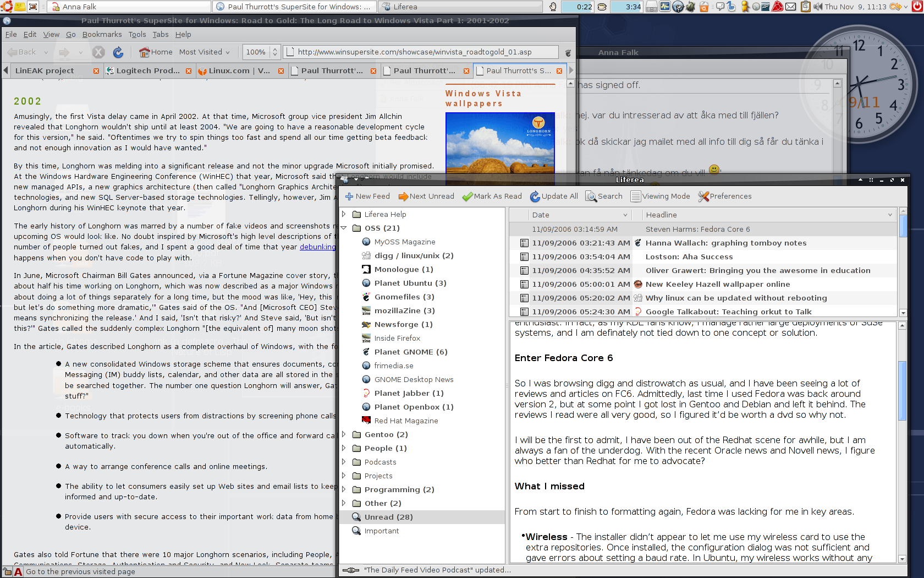Click Liferea article pane scrollbar
This screenshot has width=924, height=578.
[x=902, y=390]
